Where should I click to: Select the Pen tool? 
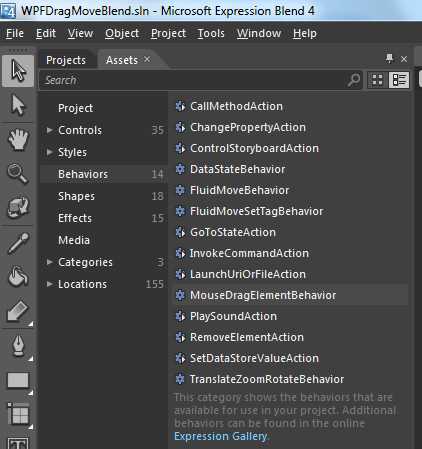[x=18, y=346]
